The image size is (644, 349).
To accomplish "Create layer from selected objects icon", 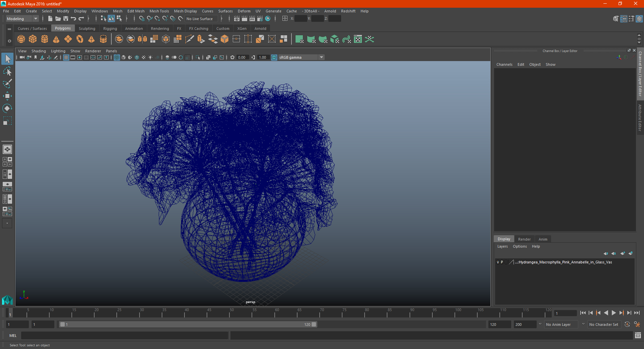I will [631, 253].
